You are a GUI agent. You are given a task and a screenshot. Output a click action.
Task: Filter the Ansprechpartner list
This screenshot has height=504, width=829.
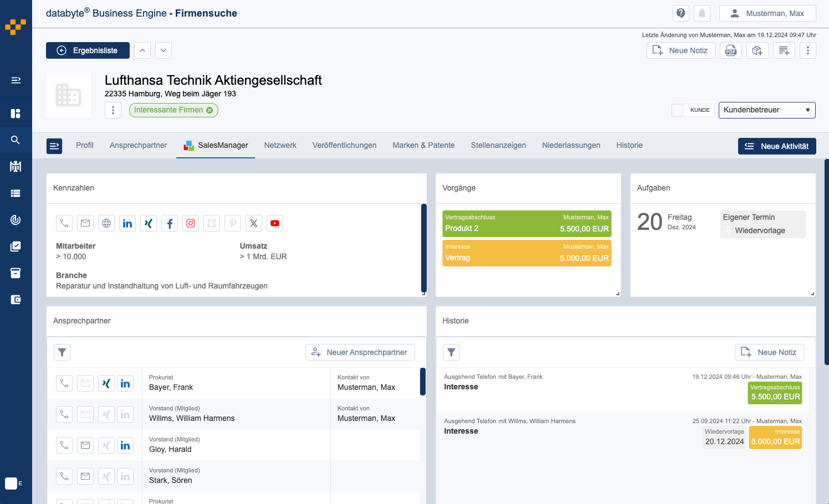tap(62, 352)
